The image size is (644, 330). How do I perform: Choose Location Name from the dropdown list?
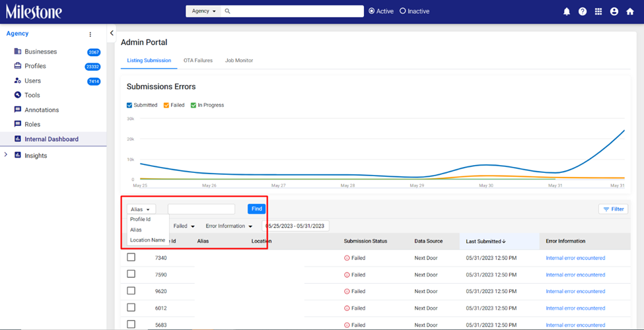[x=147, y=240]
